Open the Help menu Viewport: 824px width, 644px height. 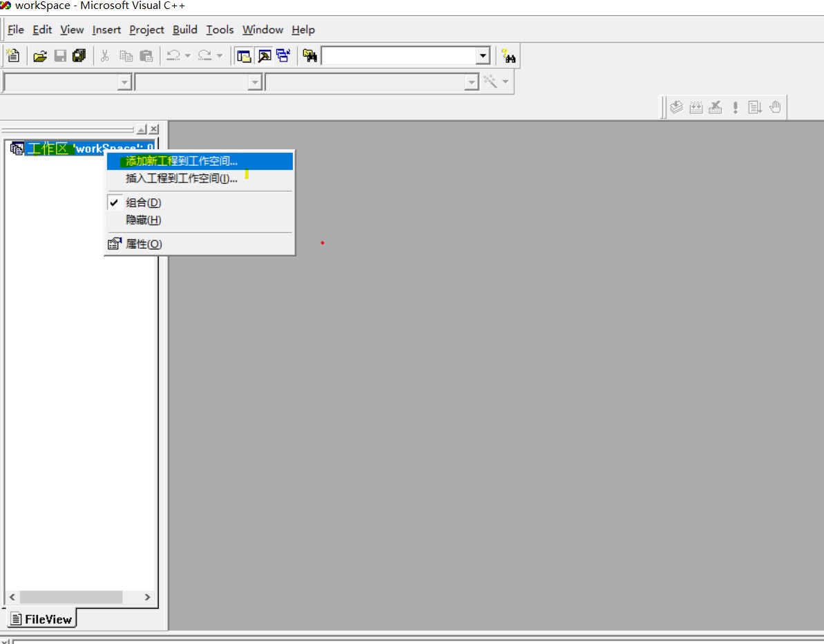pos(303,30)
